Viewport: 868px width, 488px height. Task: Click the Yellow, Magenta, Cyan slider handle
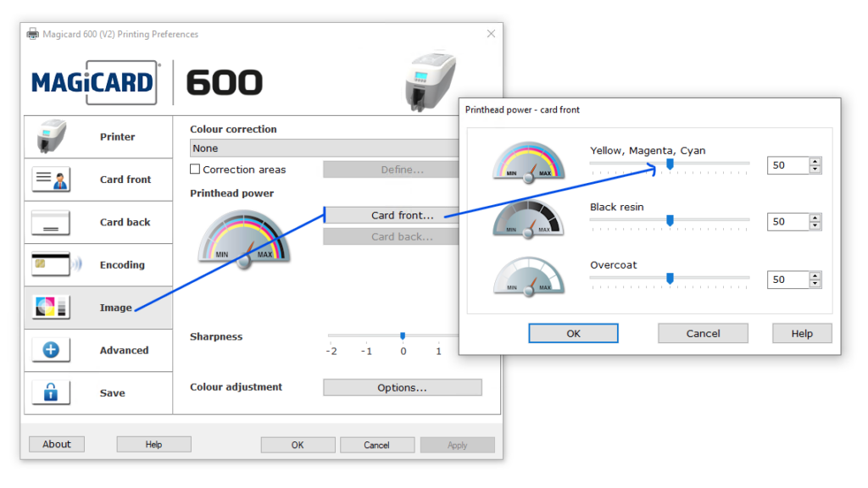670,164
